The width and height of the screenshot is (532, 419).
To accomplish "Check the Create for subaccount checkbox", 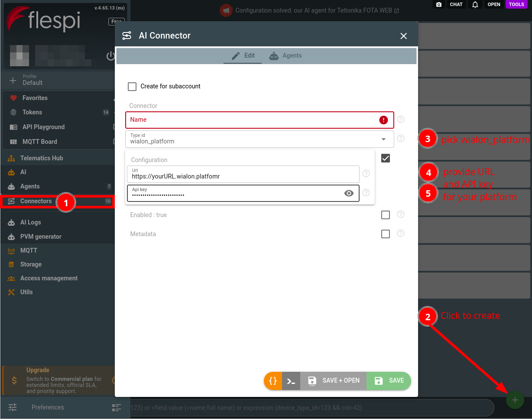I will click(132, 86).
